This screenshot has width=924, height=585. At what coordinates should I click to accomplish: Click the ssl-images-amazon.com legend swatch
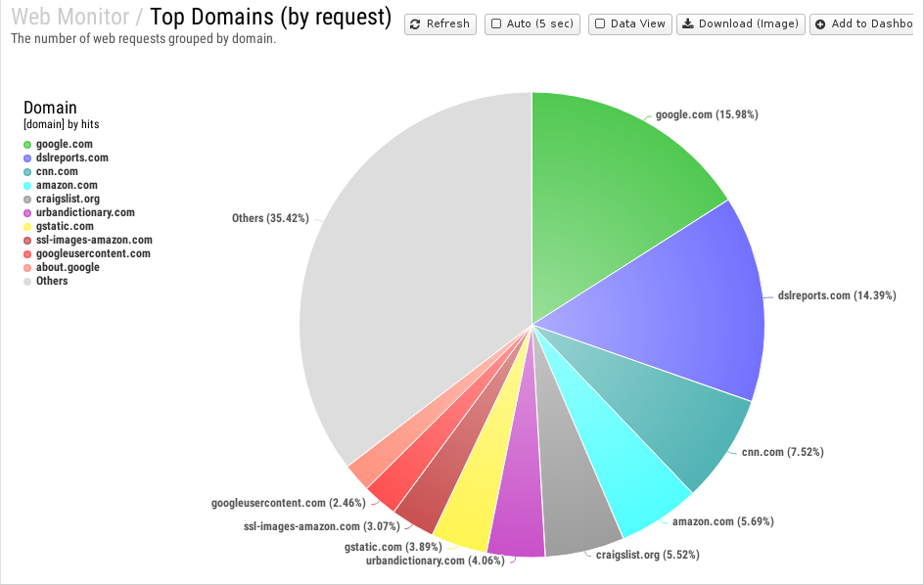coord(27,241)
